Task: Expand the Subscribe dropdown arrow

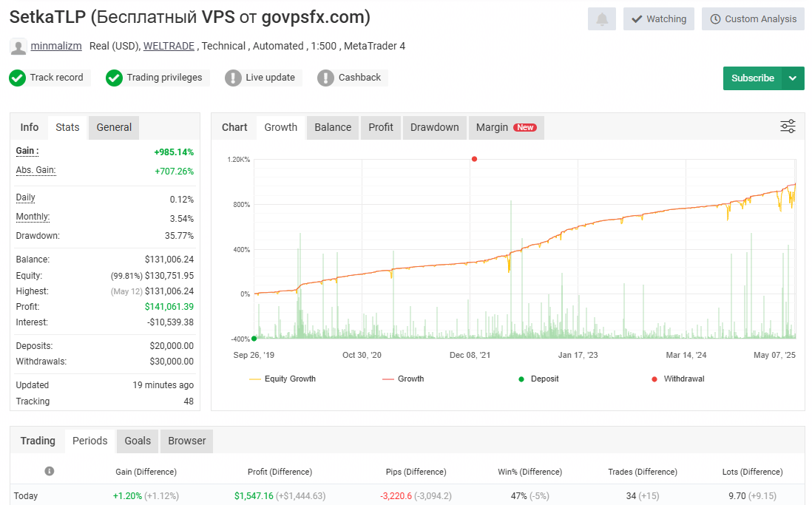Action: (793, 78)
